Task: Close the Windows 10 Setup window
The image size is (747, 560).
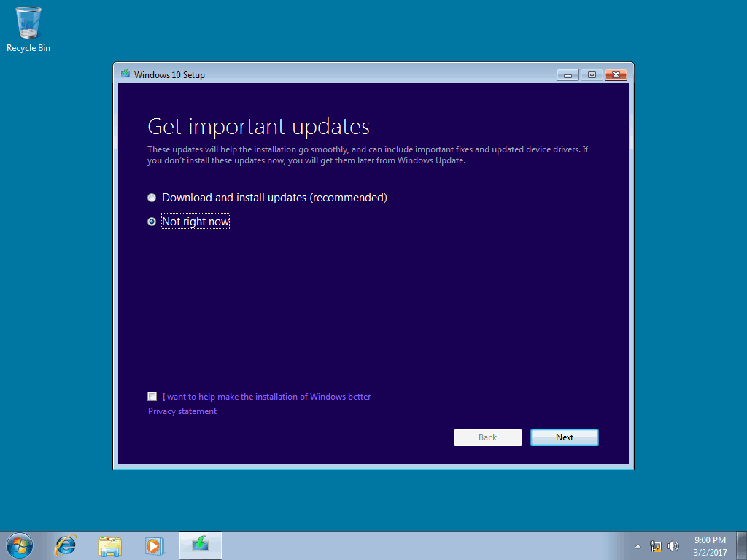Action: (616, 75)
